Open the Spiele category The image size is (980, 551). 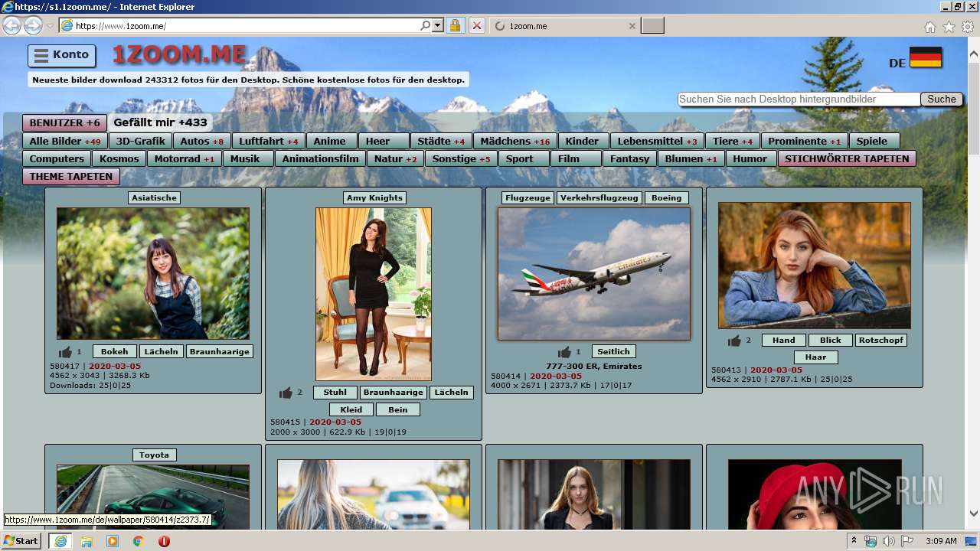click(x=874, y=141)
